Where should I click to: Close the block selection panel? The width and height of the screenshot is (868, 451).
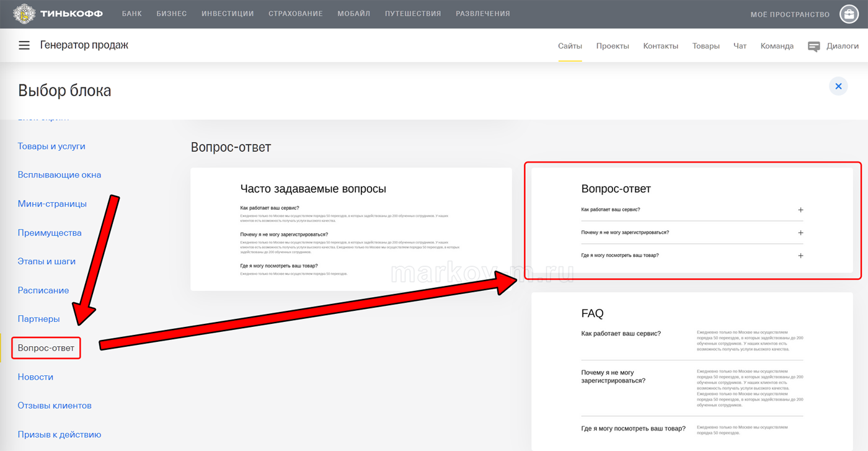[x=838, y=86]
